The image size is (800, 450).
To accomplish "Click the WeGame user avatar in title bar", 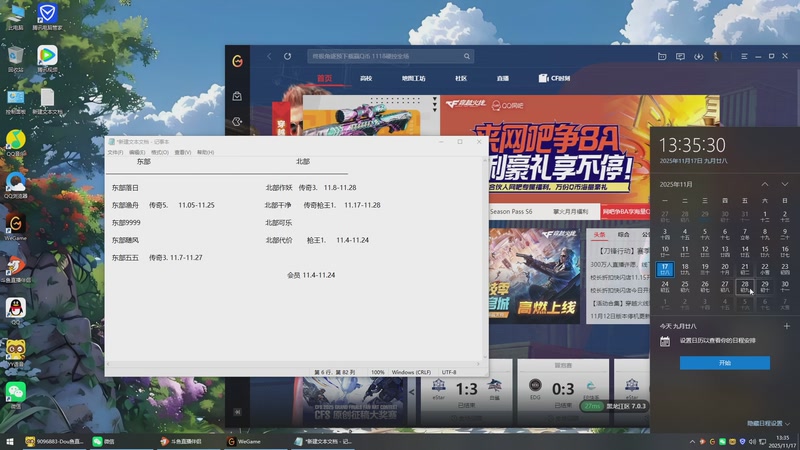I will coord(716,56).
